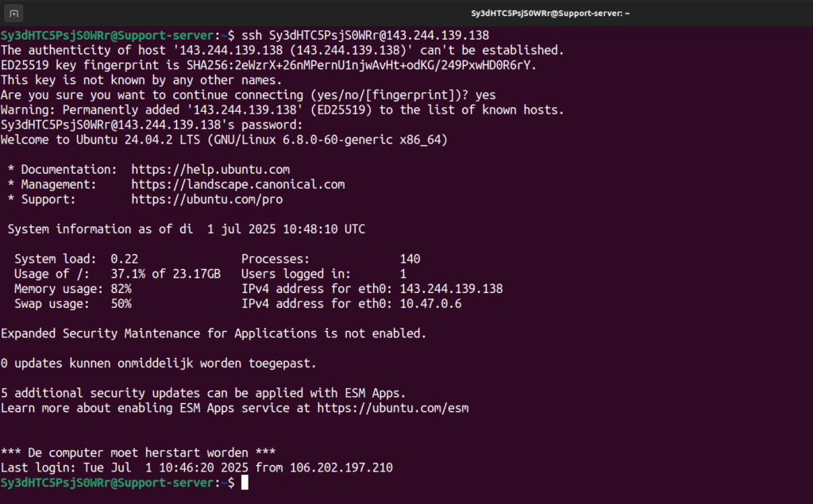The image size is (813, 504).
Task: Click the private IPv4 address 10.47.0.6
Action: pos(430,304)
